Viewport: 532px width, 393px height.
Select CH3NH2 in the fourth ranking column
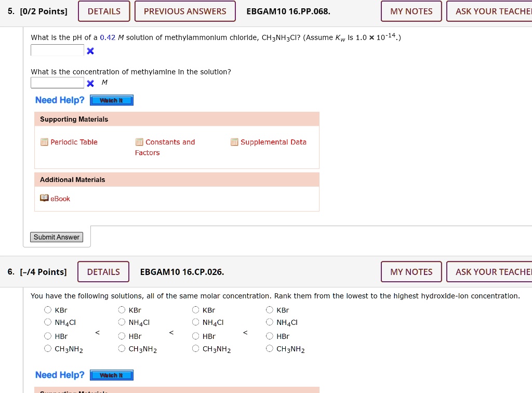(270, 349)
